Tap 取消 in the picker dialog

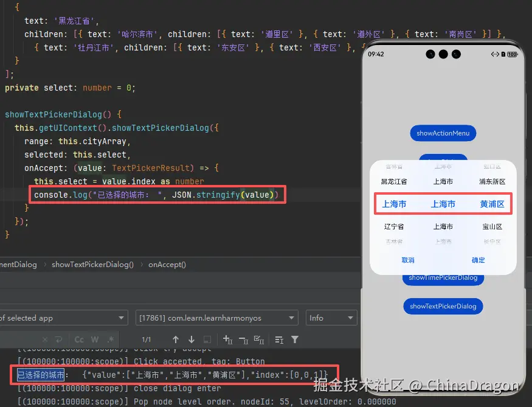pyautogui.click(x=408, y=260)
